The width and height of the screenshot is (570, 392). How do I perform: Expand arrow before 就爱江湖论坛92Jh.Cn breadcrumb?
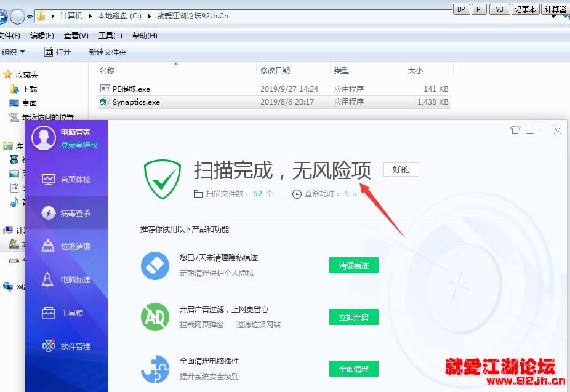pos(150,16)
